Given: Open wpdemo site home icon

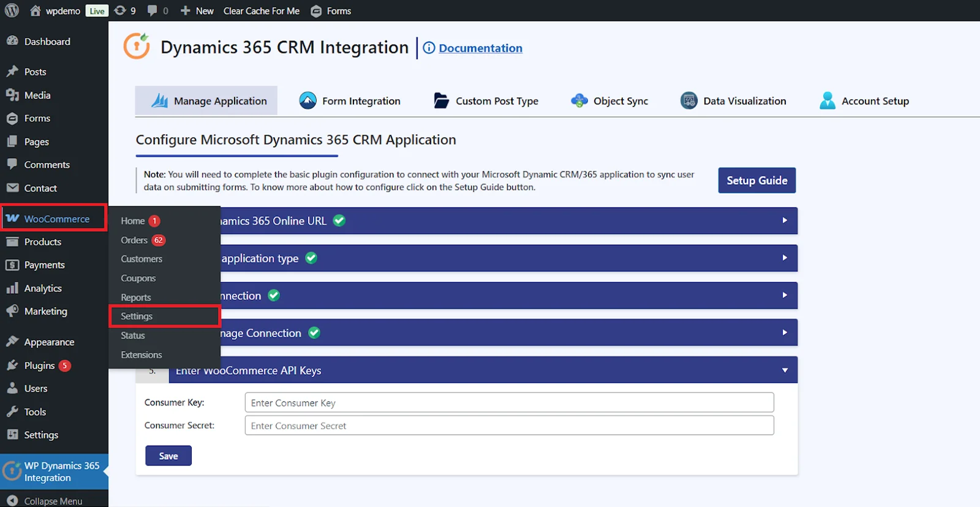Looking at the screenshot, I should point(36,10).
